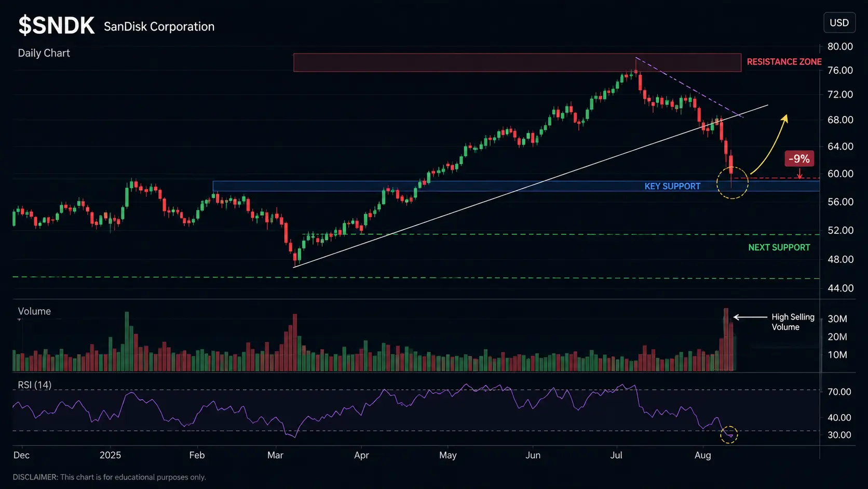Select the RESISTANCE ZONE label

pos(784,62)
